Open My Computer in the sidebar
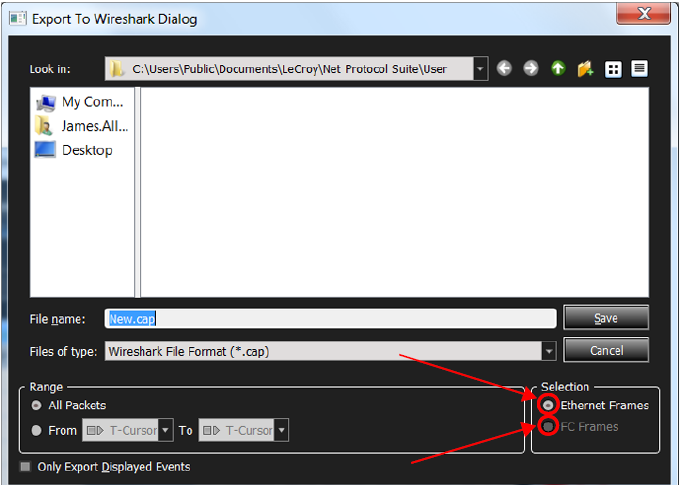 pyautogui.click(x=80, y=102)
